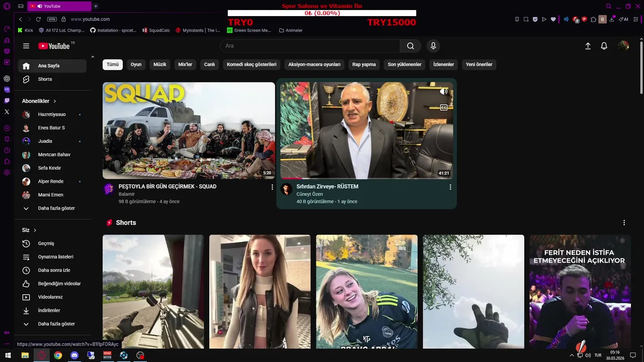
Task: Open Windows Start menu
Action: [x=8, y=355]
